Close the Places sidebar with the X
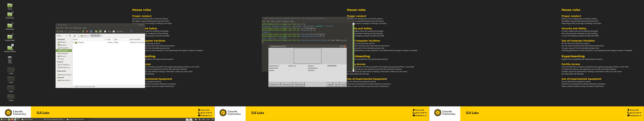The height and width of the screenshot is (121, 644). 70,36
